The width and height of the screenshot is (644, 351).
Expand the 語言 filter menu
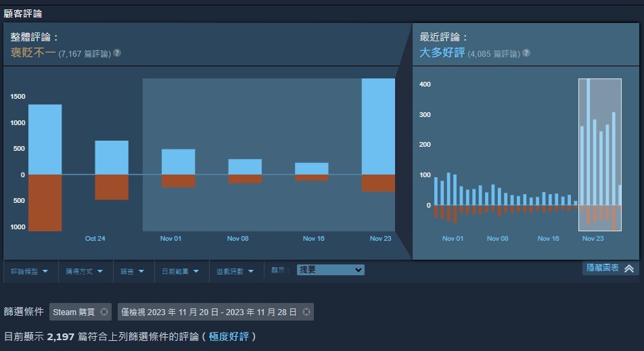pyautogui.click(x=133, y=271)
